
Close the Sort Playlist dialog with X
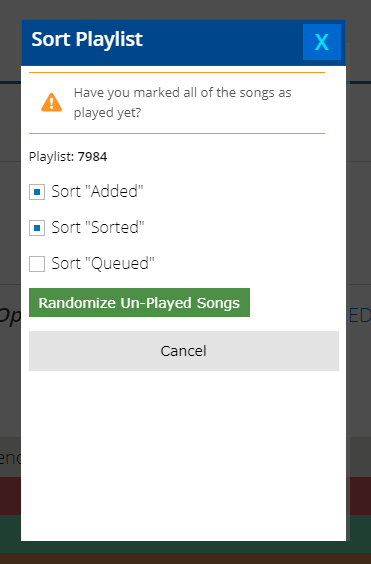pyautogui.click(x=322, y=42)
